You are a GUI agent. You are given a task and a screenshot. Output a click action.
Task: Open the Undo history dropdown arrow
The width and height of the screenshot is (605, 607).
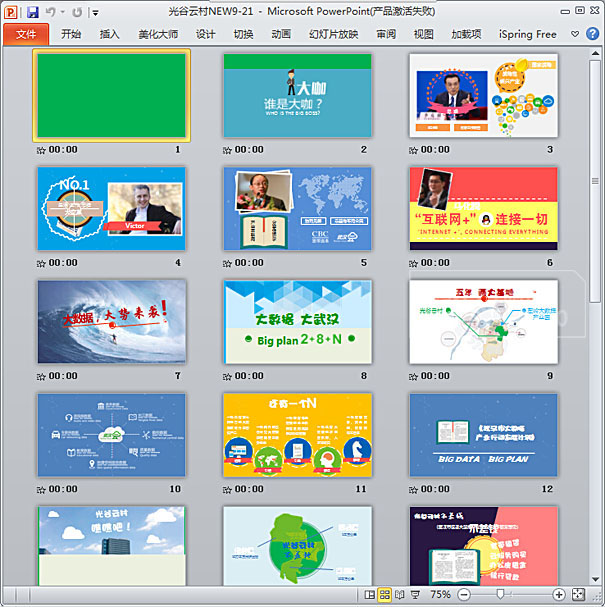(62, 13)
